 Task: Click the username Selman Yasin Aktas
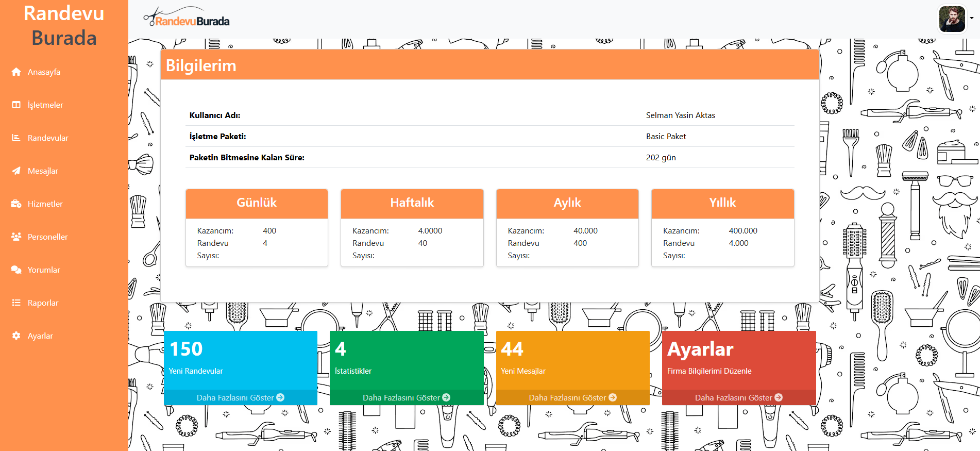coord(681,115)
